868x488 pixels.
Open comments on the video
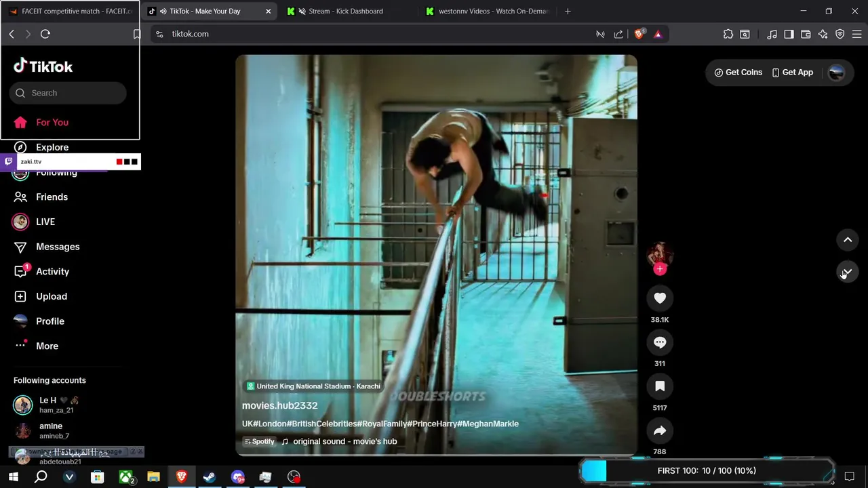click(660, 342)
